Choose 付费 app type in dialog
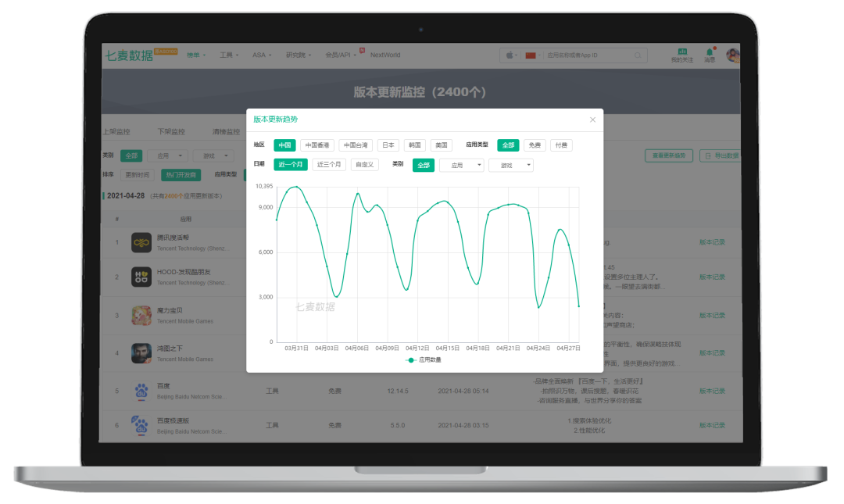Viewport: 844px width, 504px height. 561,145
